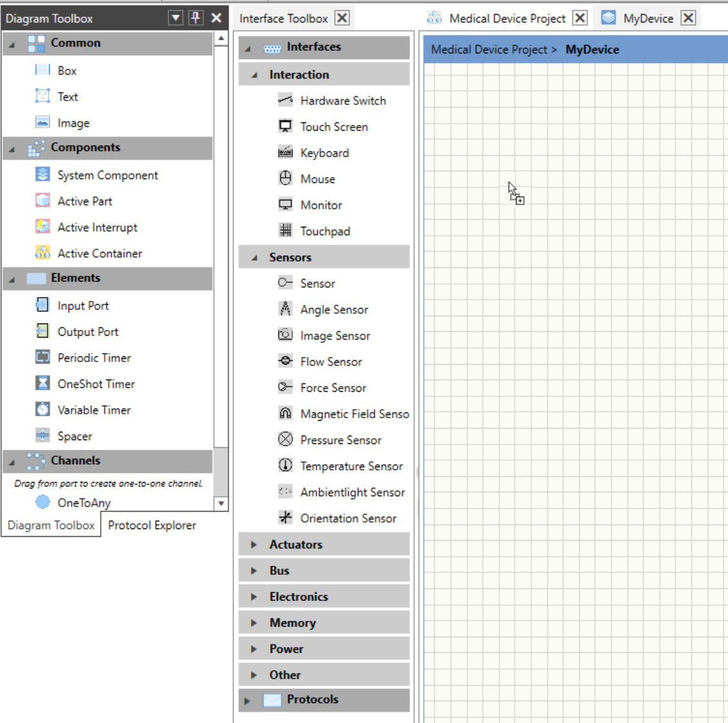Image resolution: width=728 pixels, height=723 pixels.
Task: Expand the Electronics category
Action: coord(253,596)
